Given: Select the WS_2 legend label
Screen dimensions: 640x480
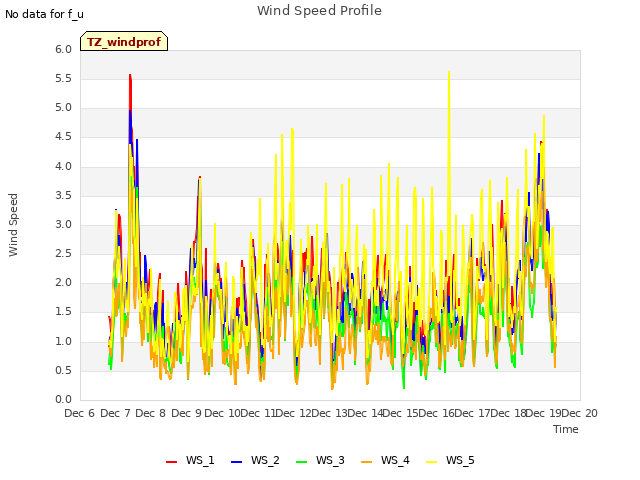Looking at the screenshot, I should tap(265, 460).
